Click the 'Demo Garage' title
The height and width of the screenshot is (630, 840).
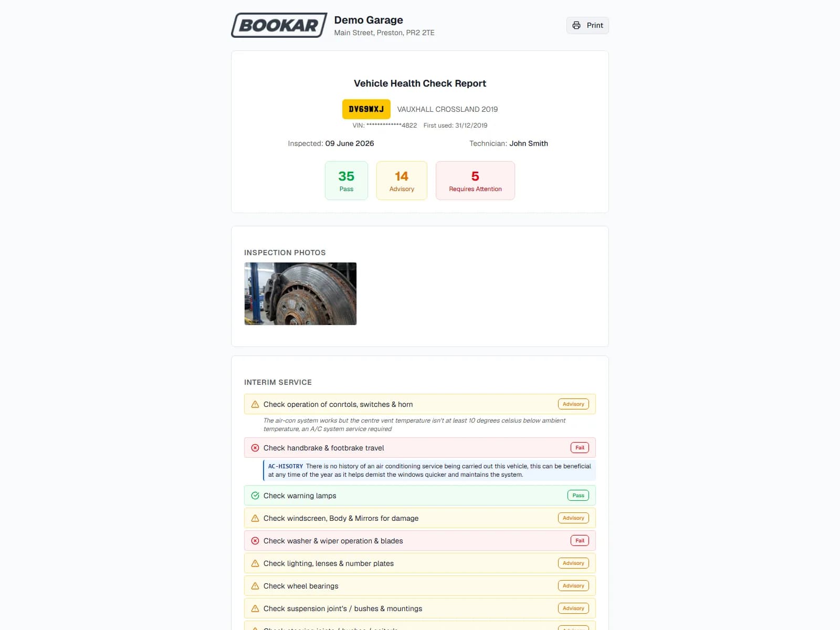click(x=369, y=20)
